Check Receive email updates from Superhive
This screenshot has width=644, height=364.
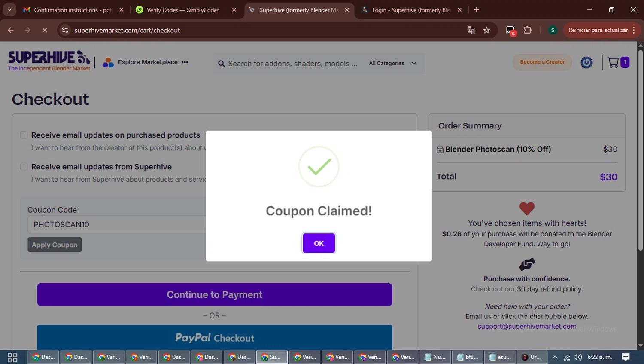(24, 167)
